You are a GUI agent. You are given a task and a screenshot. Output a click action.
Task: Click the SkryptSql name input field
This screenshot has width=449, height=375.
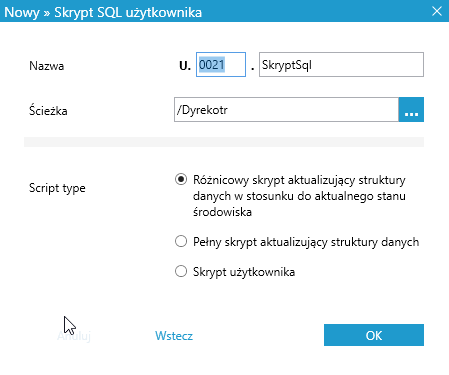pos(341,64)
